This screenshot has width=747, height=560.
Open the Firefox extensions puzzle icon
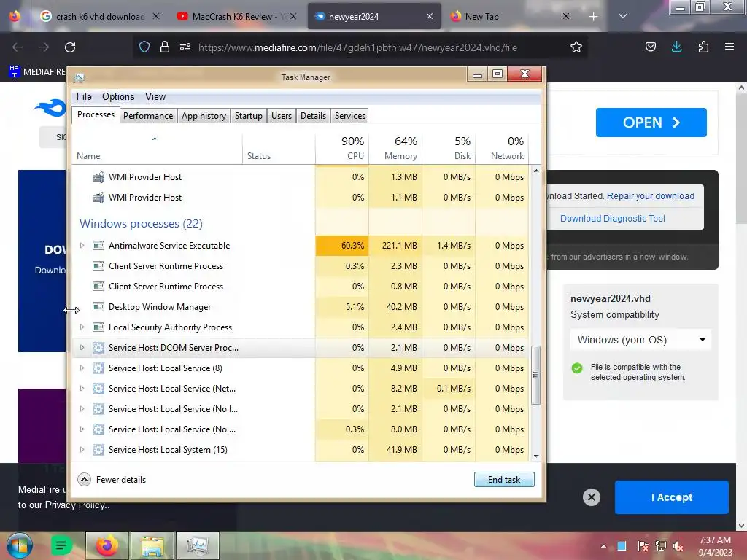703,47
